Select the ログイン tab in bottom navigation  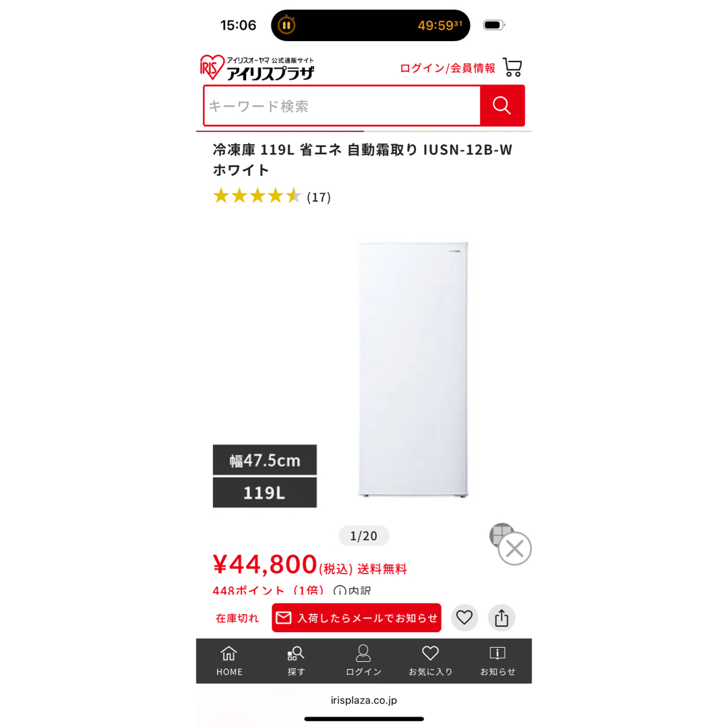click(x=363, y=661)
